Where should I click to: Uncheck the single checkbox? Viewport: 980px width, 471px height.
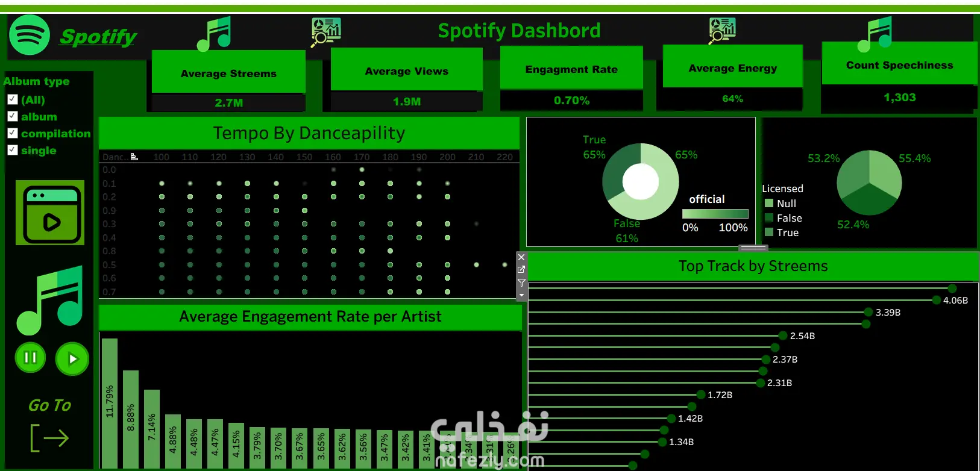coord(12,150)
